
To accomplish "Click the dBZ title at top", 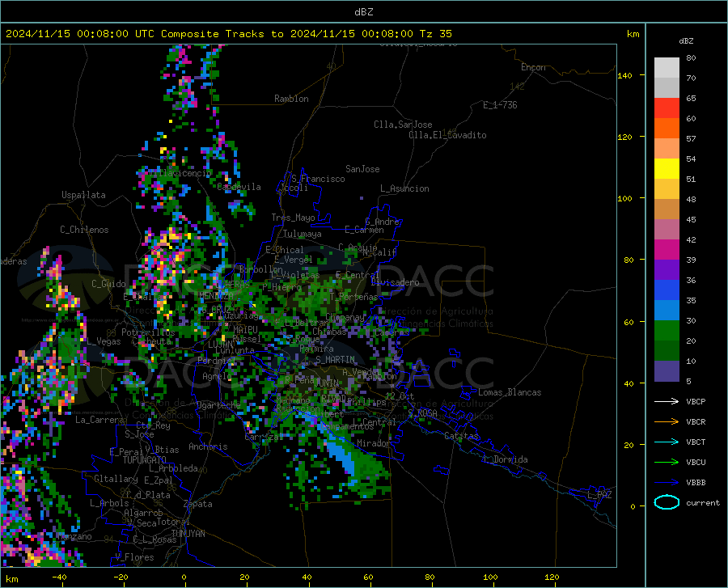I will coord(363,12).
